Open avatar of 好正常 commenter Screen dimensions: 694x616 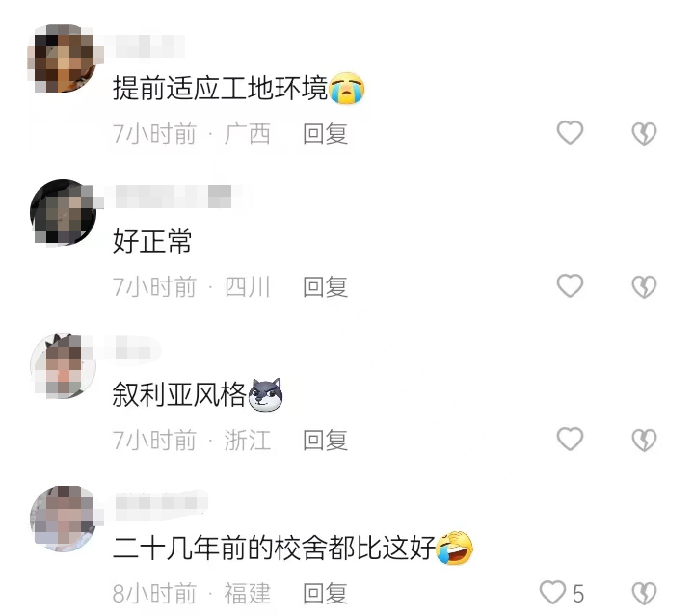(x=63, y=212)
